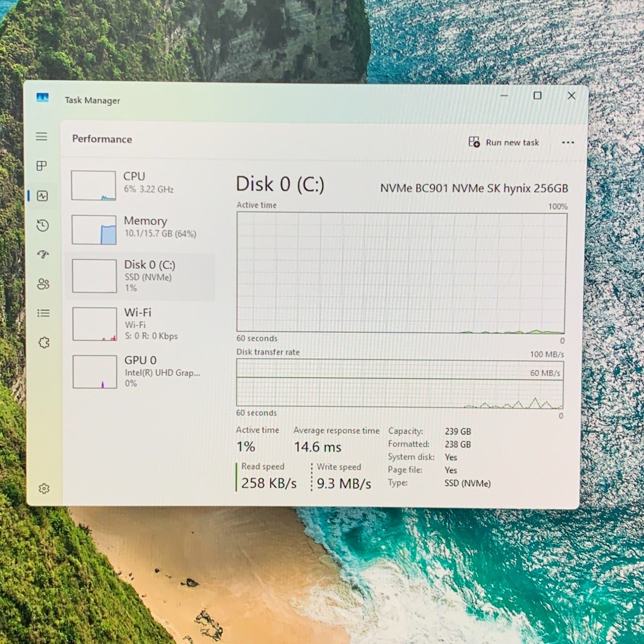The width and height of the screenshot is (644, 644).
Task: Select the Disk 0 (C:) item
Action: tap(142, 276)
